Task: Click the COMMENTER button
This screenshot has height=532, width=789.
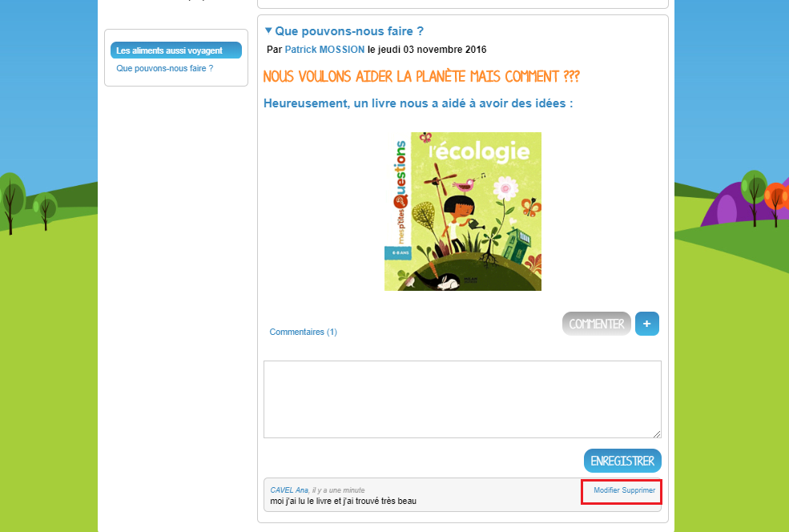Action: tap(596, 324)
